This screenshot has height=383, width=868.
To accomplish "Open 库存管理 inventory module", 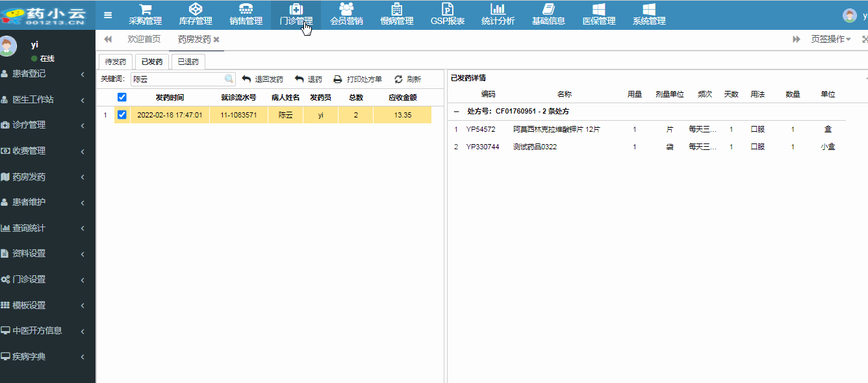I will 196,14.
